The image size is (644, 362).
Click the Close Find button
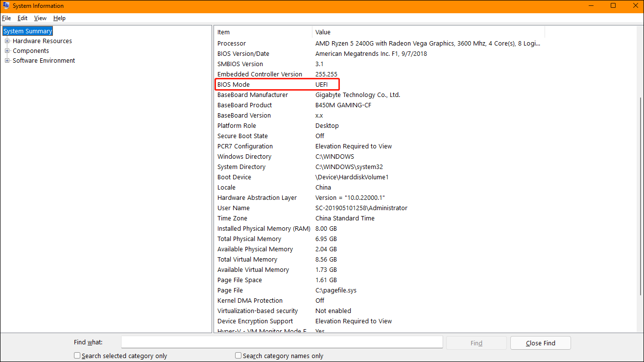point(541,343)
